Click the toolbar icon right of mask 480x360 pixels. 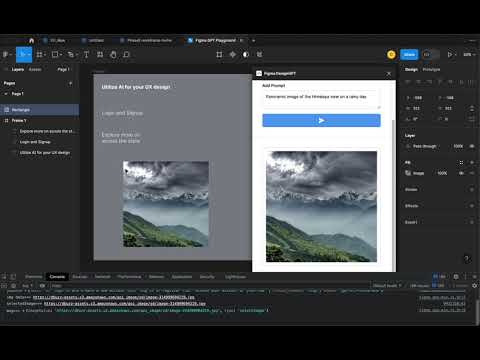tap(259, 54)
